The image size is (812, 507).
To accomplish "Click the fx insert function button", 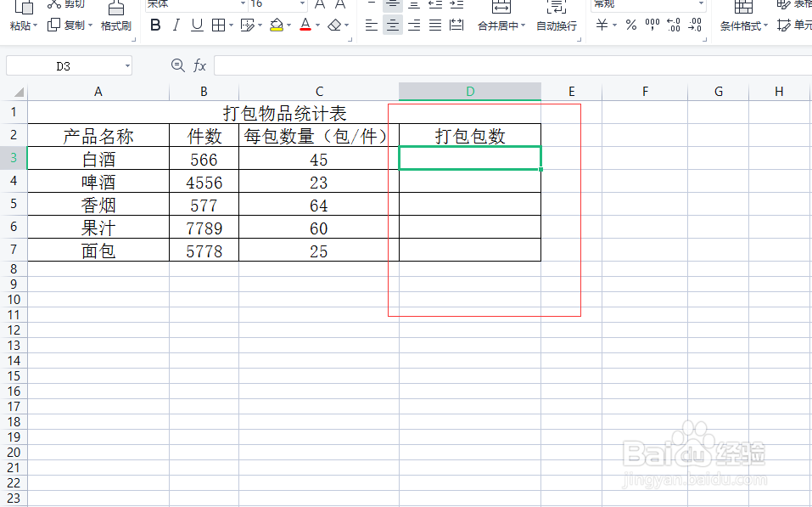I will (x=199, y=65).
